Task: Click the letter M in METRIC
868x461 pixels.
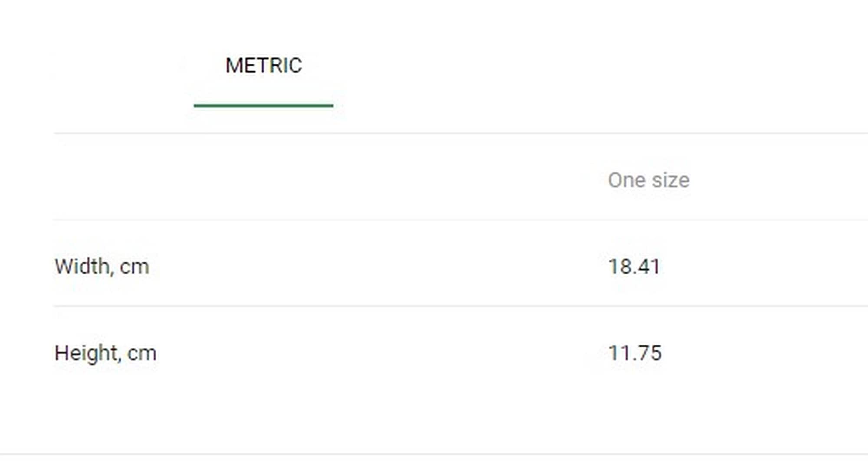Action: pyautogui.click(x=233, y=66)
